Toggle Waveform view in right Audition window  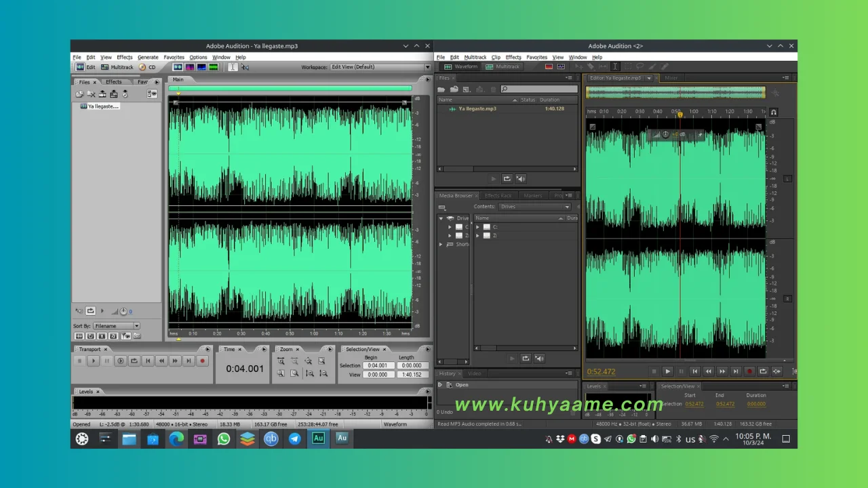(461, 66)
